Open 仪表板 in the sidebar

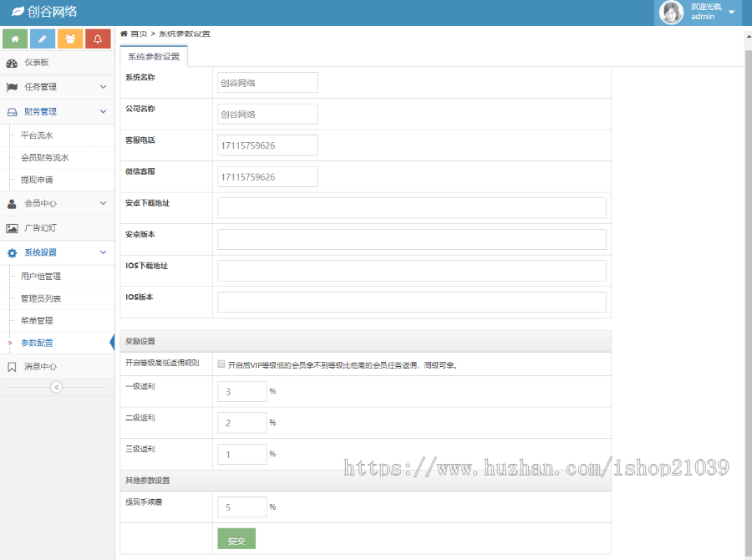(57, 63)
